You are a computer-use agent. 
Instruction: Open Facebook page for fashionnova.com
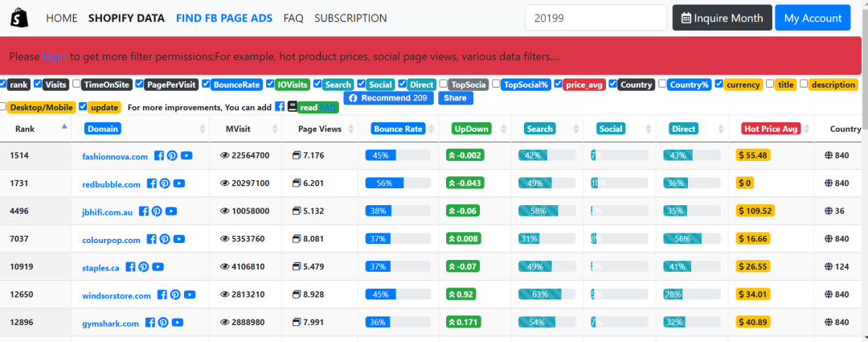point(159,156)
